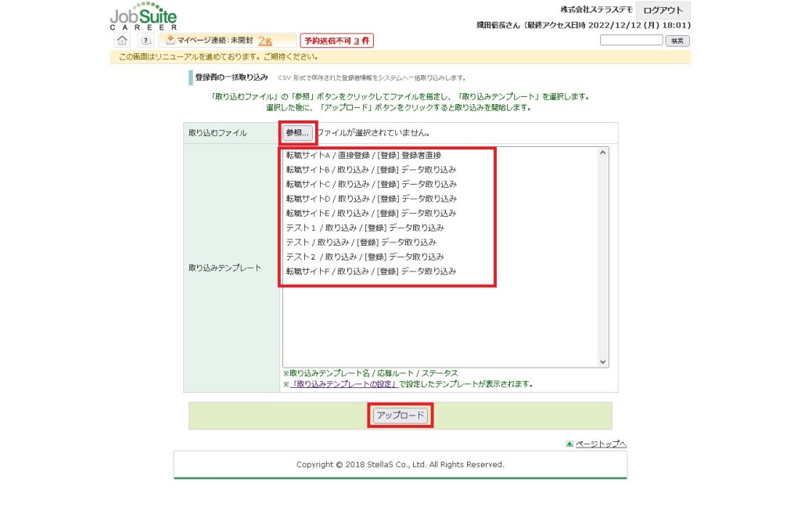The width and height of the screenshot is (801, 532).
Task: Choose the 転職サイトD template entry
Action: [371, 199]
